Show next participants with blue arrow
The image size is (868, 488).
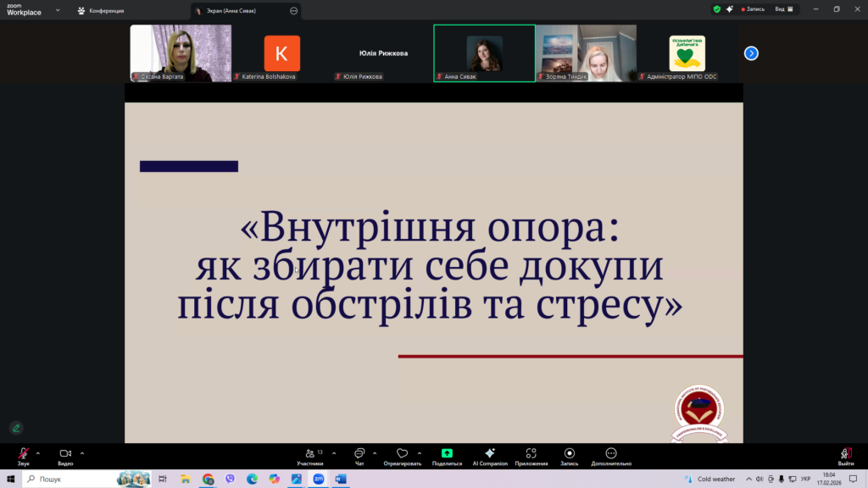tap(751, 53)
